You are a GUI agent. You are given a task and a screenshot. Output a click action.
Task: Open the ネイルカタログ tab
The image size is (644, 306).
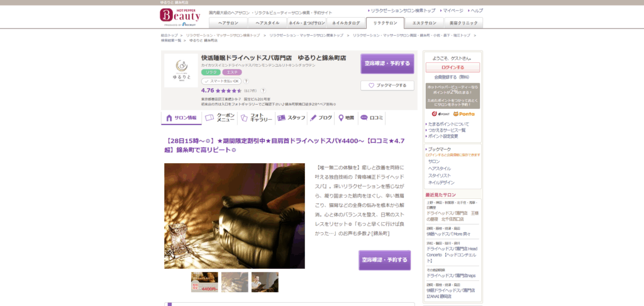point(346,23)
